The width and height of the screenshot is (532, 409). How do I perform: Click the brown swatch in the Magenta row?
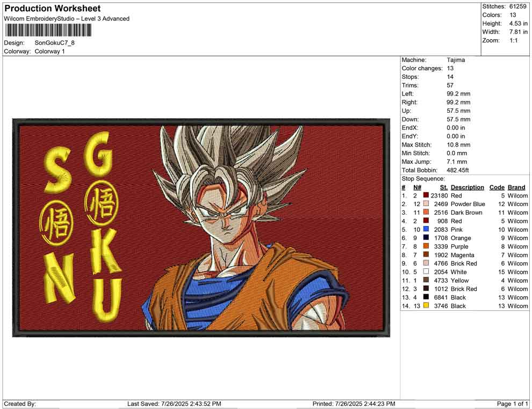click(x=426, y=255)
